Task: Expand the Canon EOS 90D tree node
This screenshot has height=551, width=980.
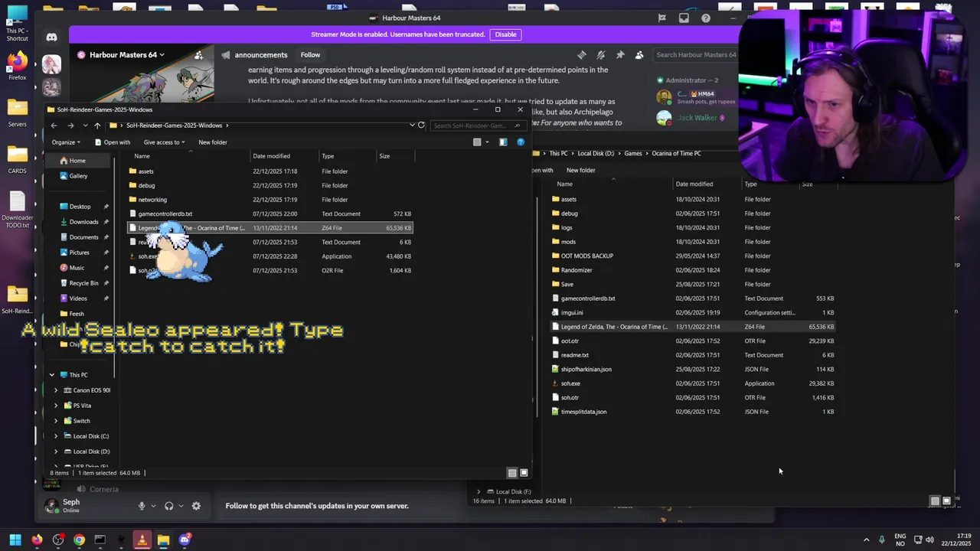Action: point(56,390)
